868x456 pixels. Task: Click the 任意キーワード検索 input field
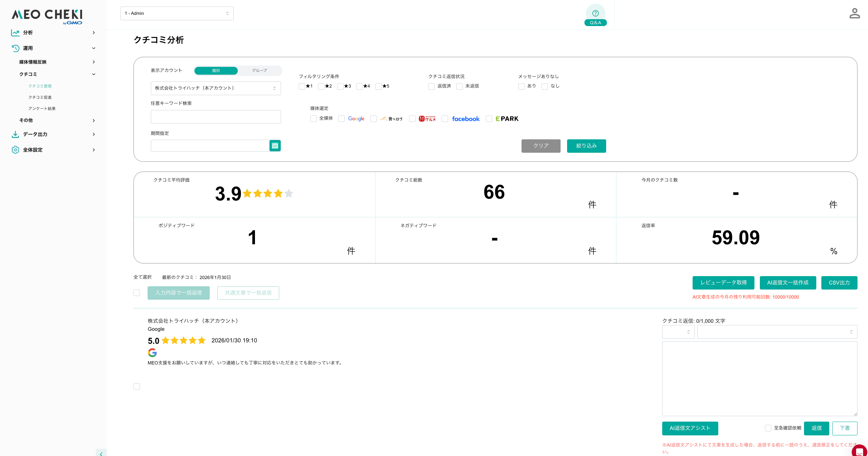(216, 117)
